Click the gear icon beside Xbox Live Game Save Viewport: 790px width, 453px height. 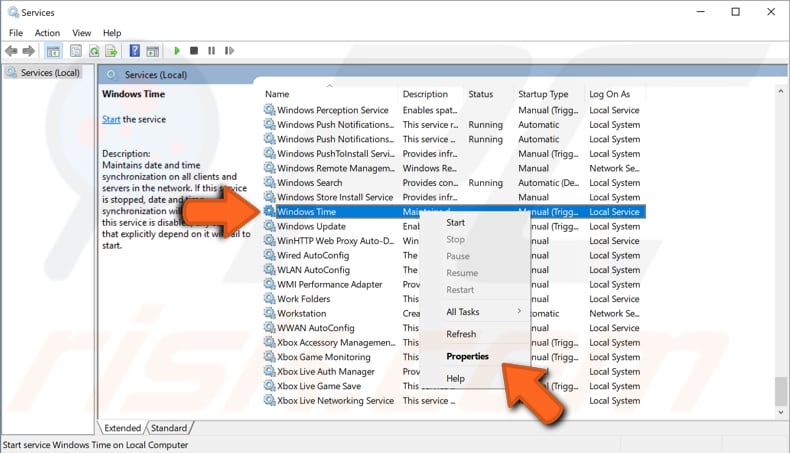(270, 386)
